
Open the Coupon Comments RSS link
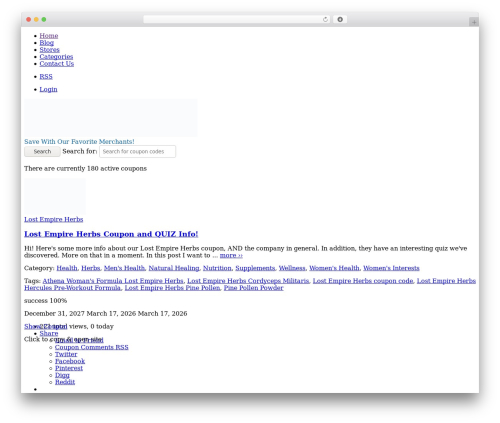(x=92, y=347)
